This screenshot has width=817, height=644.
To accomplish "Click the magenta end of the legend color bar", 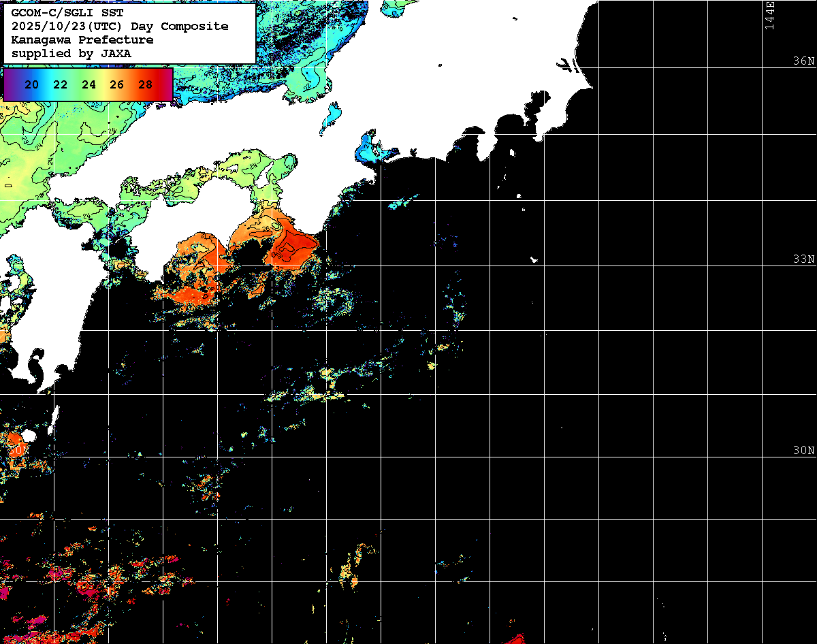I will 167,85.
